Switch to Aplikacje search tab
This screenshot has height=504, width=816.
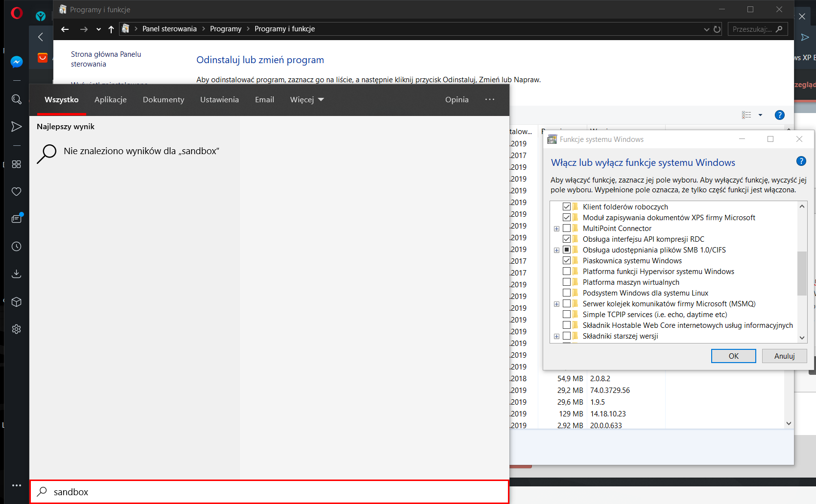[111, 99]
